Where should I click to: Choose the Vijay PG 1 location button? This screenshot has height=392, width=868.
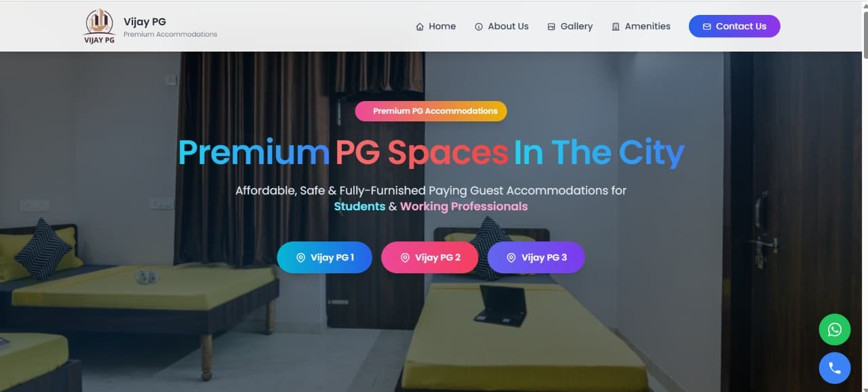(325, 258)
